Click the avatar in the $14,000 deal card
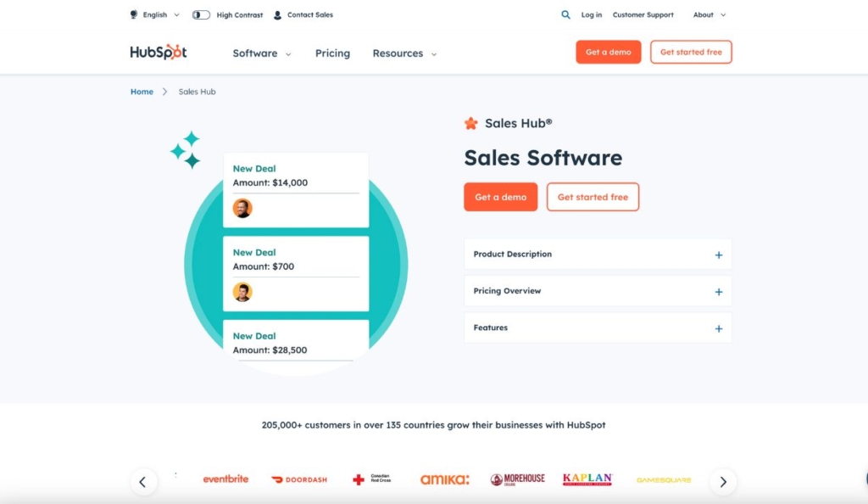Viewport: 868px width, 504px height. (242, 207)
